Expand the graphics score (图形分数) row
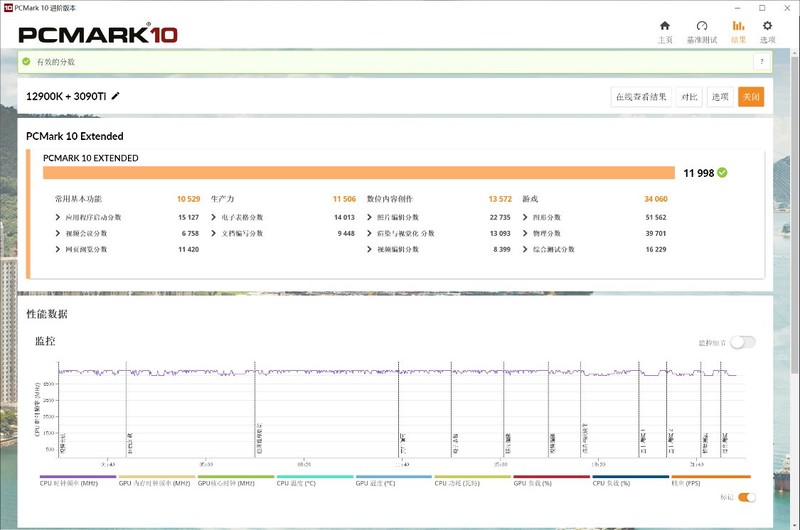This screenshot has height=530, width=800. pos(526,217)
